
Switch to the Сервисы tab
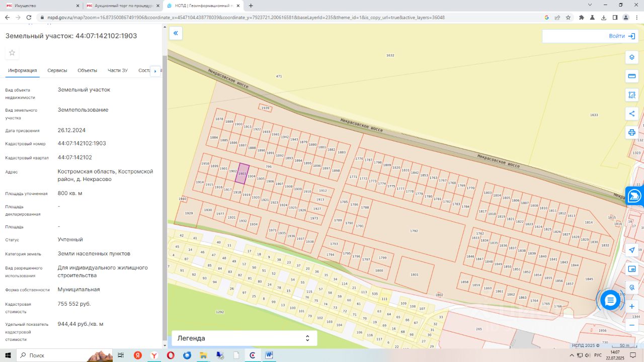click(57, 70)
